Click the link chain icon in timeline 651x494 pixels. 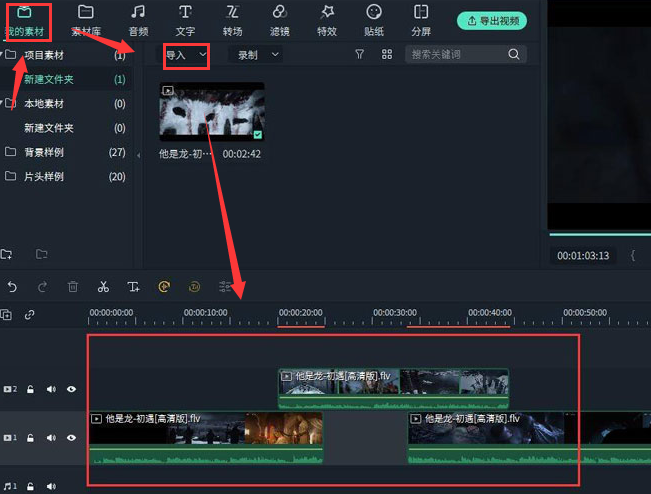[x=30, y=315]
